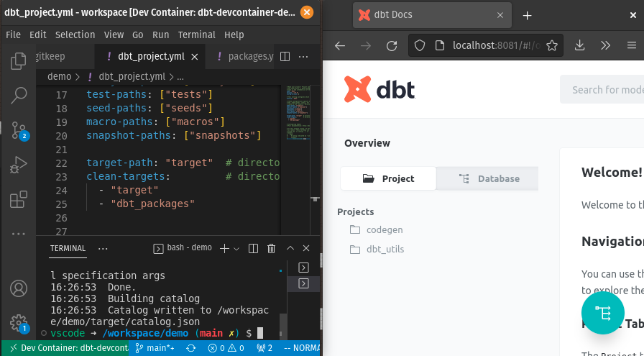Select the Database tab in dbt Docs
644x356 pixels.
pos(487,178)
